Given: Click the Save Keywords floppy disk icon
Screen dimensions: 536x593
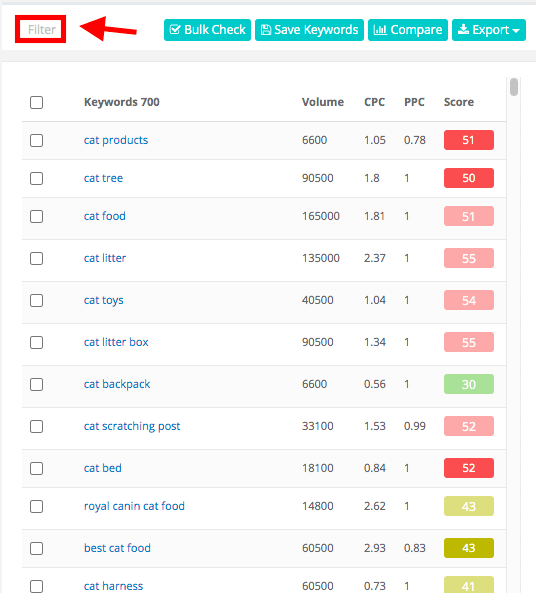Looking at the screenshot, I should click(266, 29).
